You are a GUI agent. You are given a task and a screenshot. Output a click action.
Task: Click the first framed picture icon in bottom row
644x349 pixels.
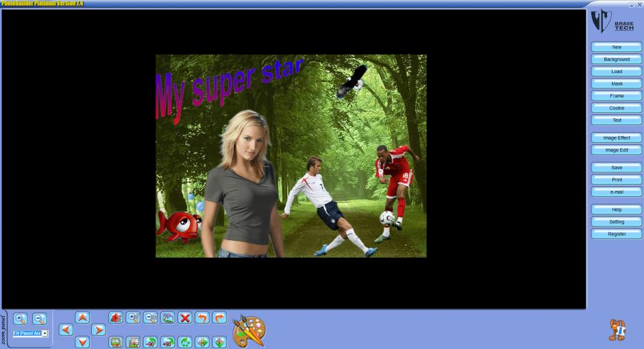[116, 342]
